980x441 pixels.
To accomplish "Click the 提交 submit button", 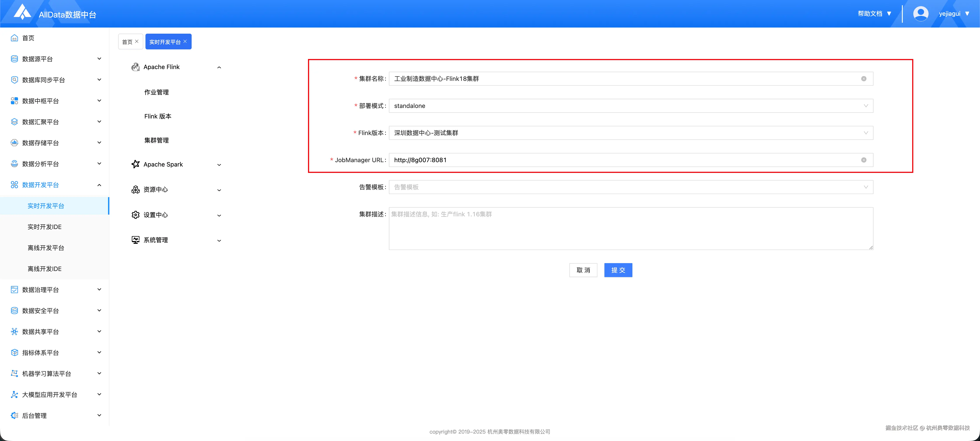I will [618, 270].
